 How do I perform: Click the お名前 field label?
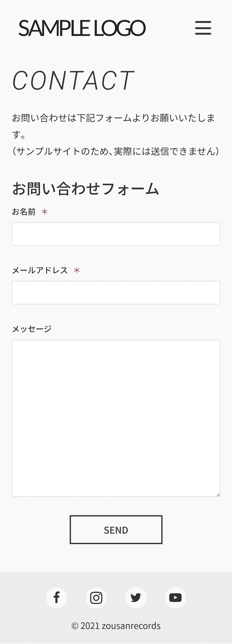point(24,212)
